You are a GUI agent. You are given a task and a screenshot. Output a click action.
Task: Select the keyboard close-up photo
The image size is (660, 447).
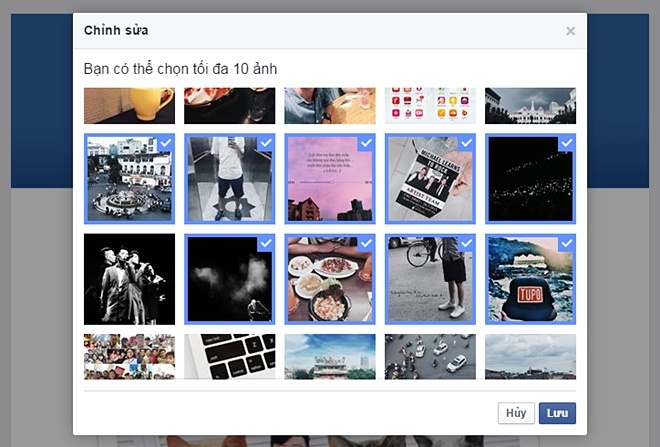[229, 356]
